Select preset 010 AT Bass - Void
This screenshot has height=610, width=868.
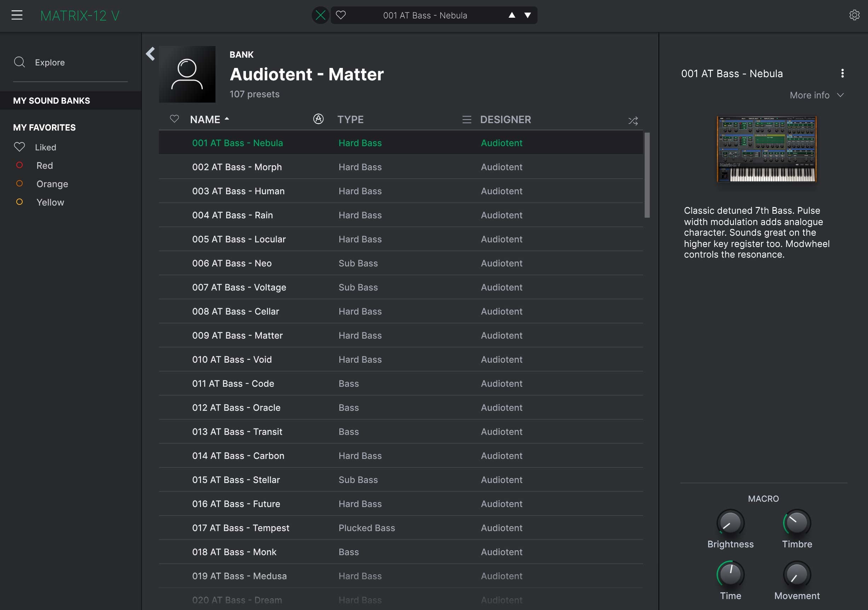tap(401, 359)
